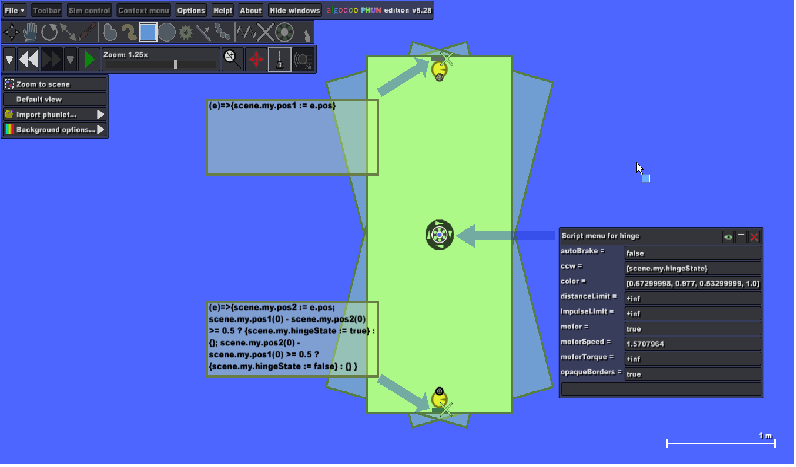This screenshot has width=796, height=467.
Task: Select the gear tool
Action: [186, 32]
